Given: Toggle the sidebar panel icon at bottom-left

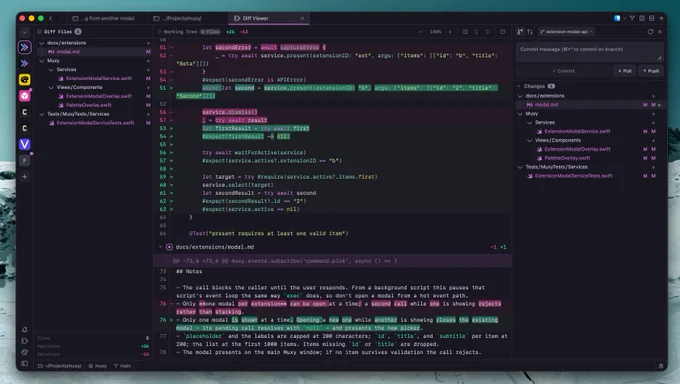Looking at the screenshot, I should point(25,364).
